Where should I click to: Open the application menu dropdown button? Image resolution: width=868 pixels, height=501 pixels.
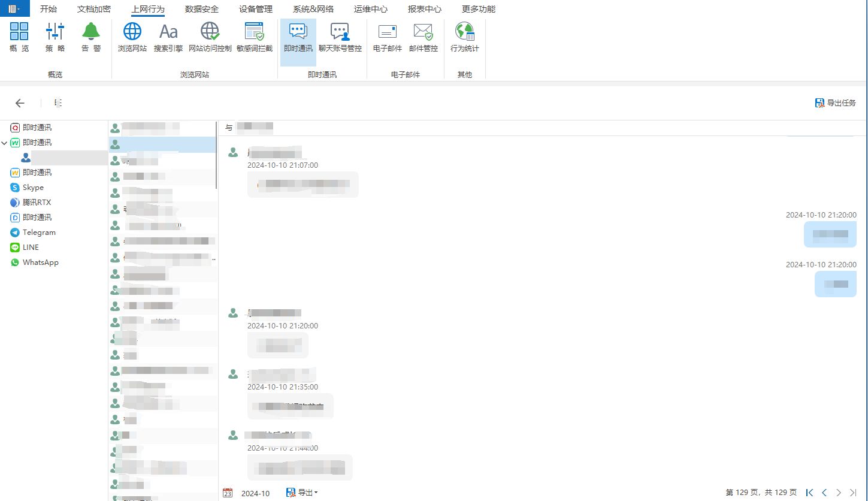(14, 9)
